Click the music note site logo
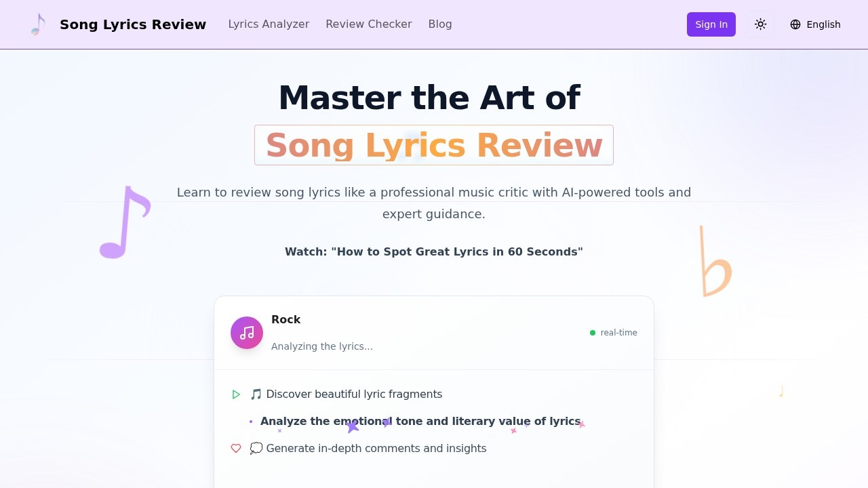The width and height of the screenshot is (868, 488). tap(38, 24)
